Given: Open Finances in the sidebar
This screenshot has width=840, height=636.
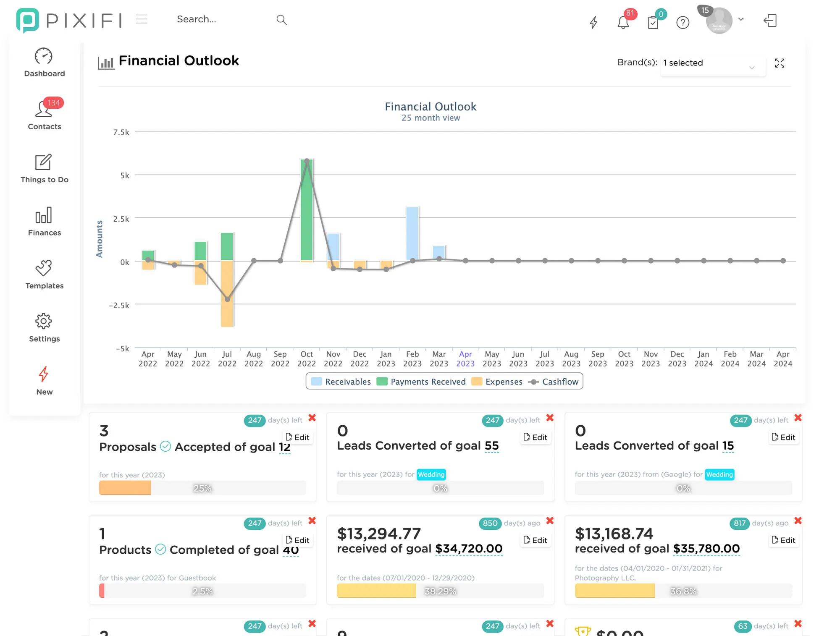Looking at the screenshot, I should tap(44, 222).
